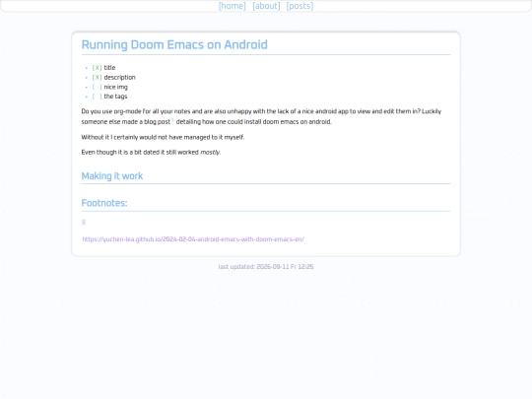Click the paragraph starting 'Do you use org-mode'

[261, 116]
